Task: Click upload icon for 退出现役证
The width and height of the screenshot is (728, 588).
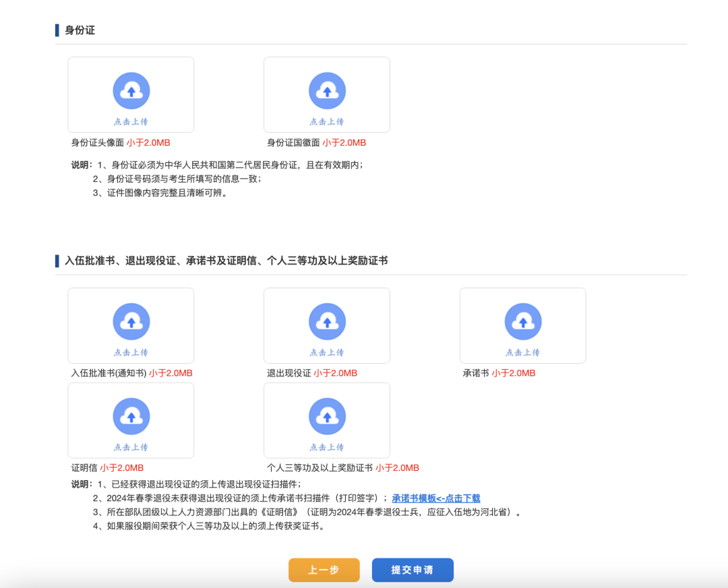Action: (327, 320)
